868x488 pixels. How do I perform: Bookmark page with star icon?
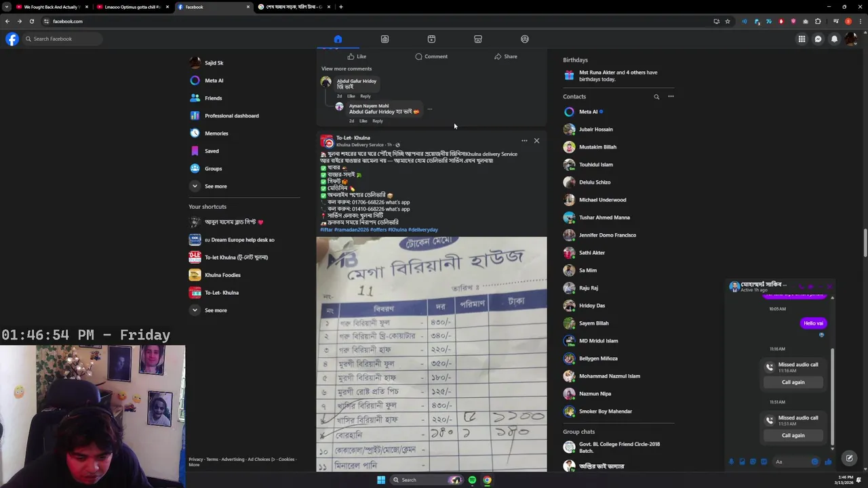[728, 21]
